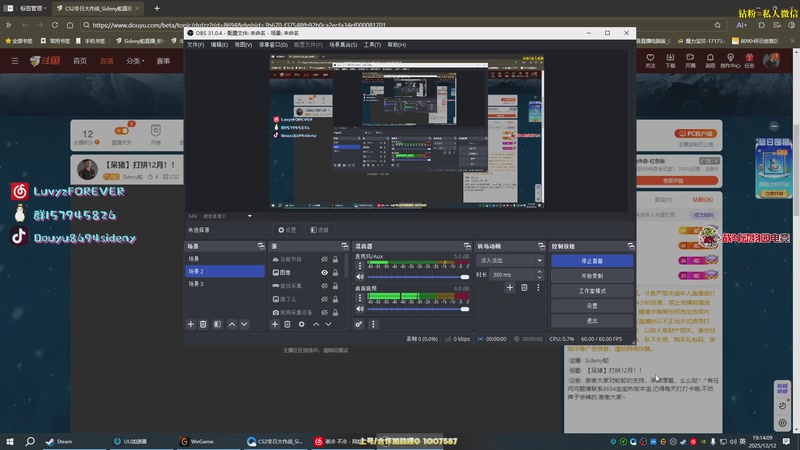Toggle visibility eye of 图像 source
Viewport: 800px width, 450px height.
click(x=324, y=273)
